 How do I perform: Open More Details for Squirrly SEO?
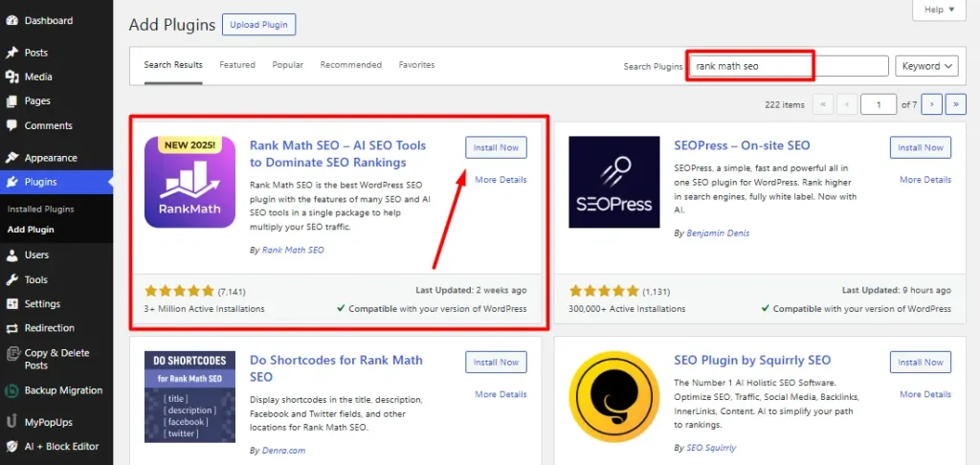pos(925,394)
